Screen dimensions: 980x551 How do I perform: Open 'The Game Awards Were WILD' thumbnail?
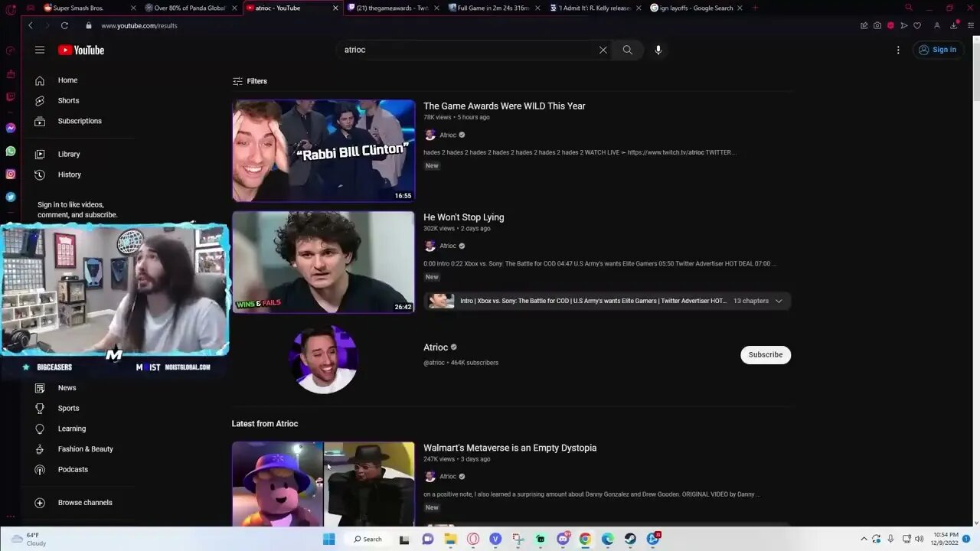click(323, 151)
